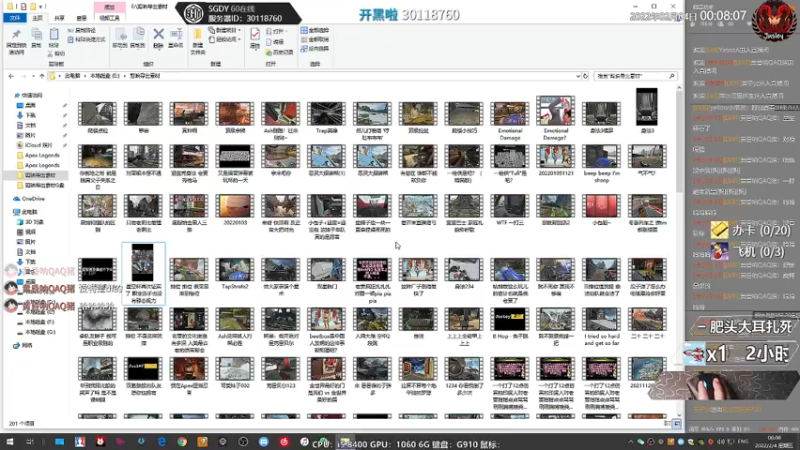Viewport: 800px width, 450px height.
Task: Switch to details view toggle
Action: pos(668,423)
